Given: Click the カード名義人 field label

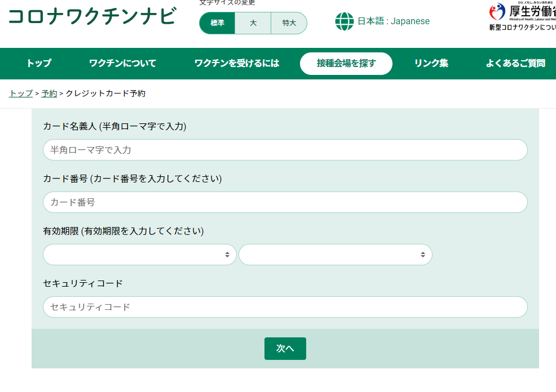Looking at the screenshot, I should (114, 126).
